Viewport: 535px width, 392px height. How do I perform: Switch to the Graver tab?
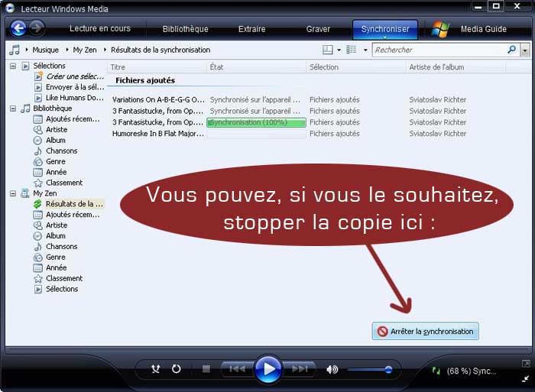pyautogui.click(x=318, y=29)
